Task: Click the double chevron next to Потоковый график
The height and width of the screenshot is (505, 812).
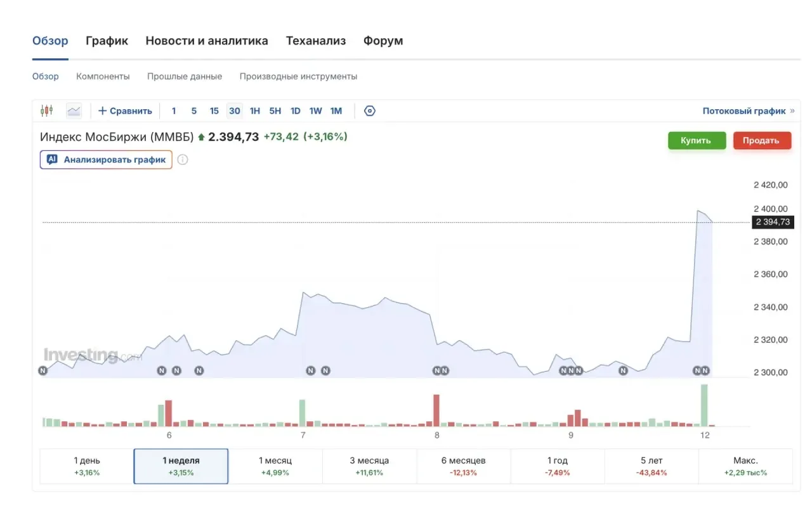Action: 792,111
